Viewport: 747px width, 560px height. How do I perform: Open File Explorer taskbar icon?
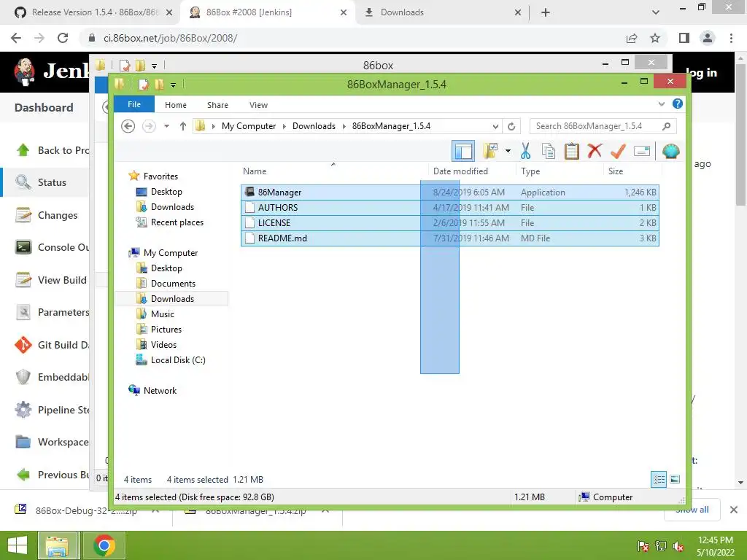pyautogui.click(x=57, y=545)
